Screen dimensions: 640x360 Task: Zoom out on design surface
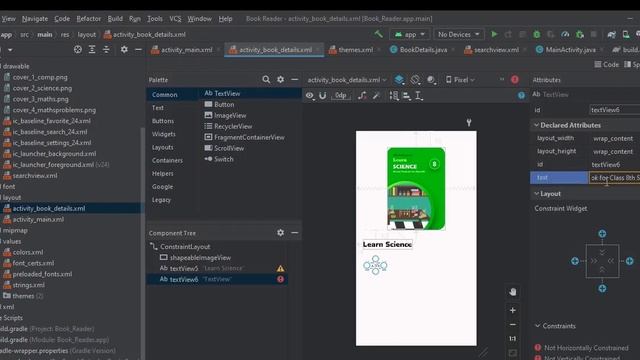pos(513,324)
